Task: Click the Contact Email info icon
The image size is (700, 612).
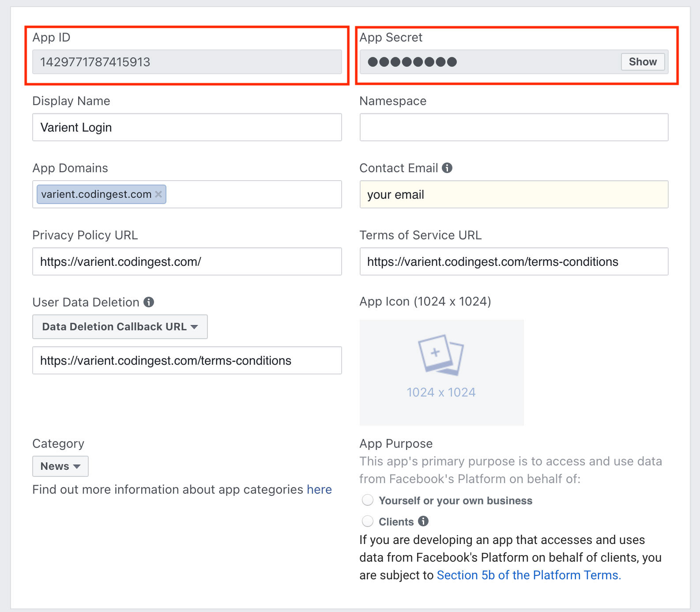Action: [447, 168]
